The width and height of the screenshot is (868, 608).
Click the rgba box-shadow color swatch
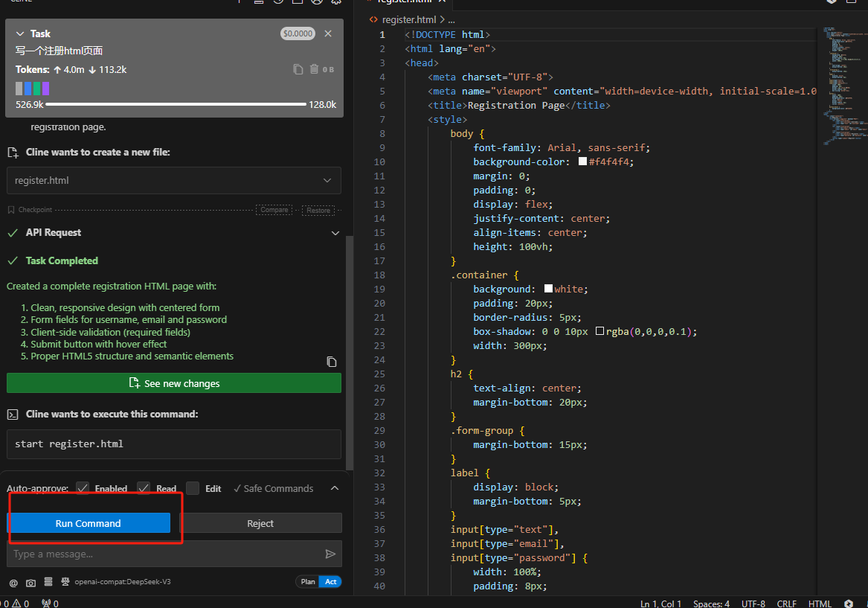(599, 331)
